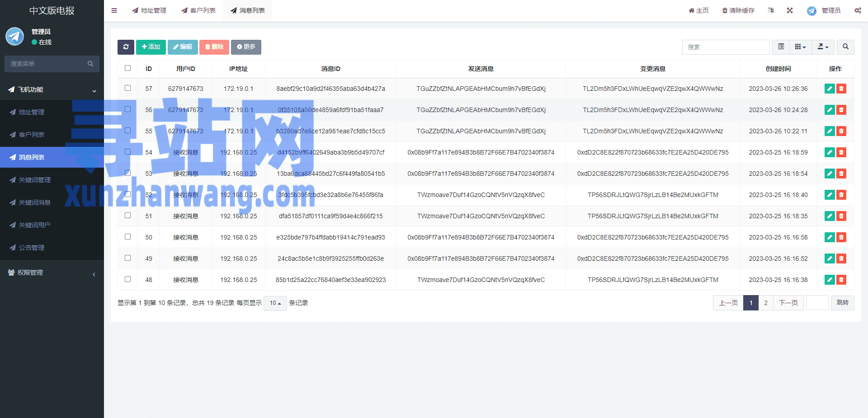The height and width of the screenshot is (418, 868).
Task: Go to 下一页 in pagination
Action: click(788, 303)
